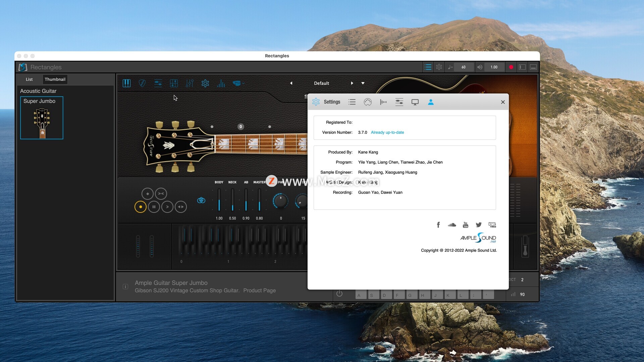Open the Tab player panel with horizontal sliders
Viewport: 644px width, 362px height.
coord(158,83)
